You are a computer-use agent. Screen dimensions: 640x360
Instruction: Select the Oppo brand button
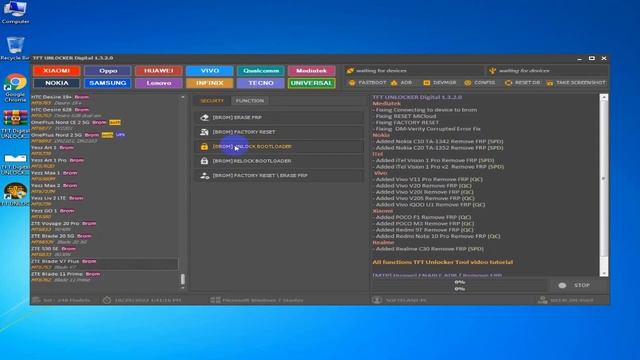(x=108, y=71)
